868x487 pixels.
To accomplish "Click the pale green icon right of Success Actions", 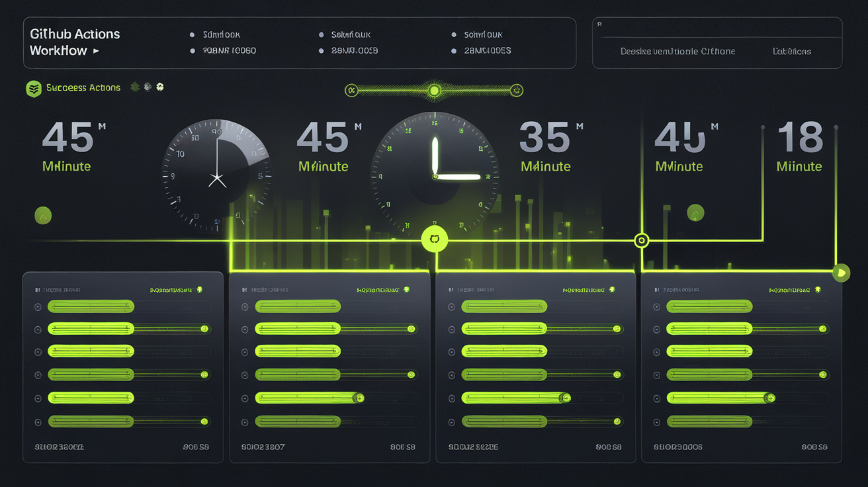I will coord(159,87).
